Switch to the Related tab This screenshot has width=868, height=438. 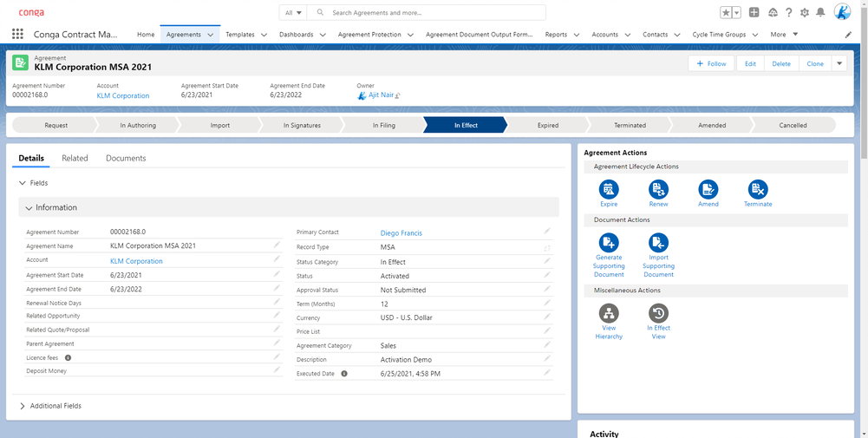(75, 159)
